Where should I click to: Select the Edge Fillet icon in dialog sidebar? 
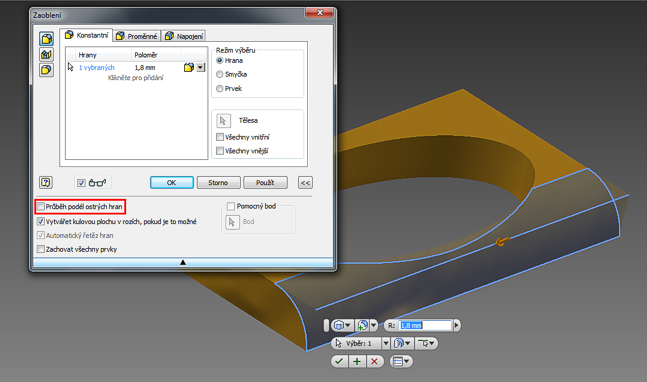47,39
